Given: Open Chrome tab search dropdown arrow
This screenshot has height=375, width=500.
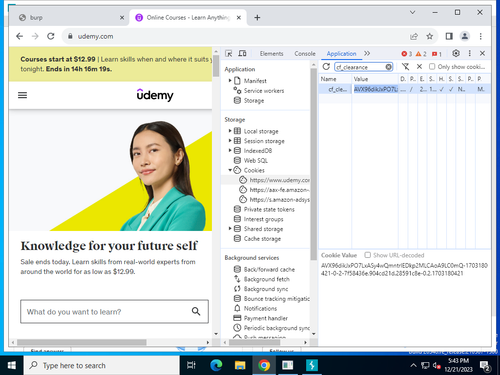Looking at the screenshot, I should click(x=412, y=12).
